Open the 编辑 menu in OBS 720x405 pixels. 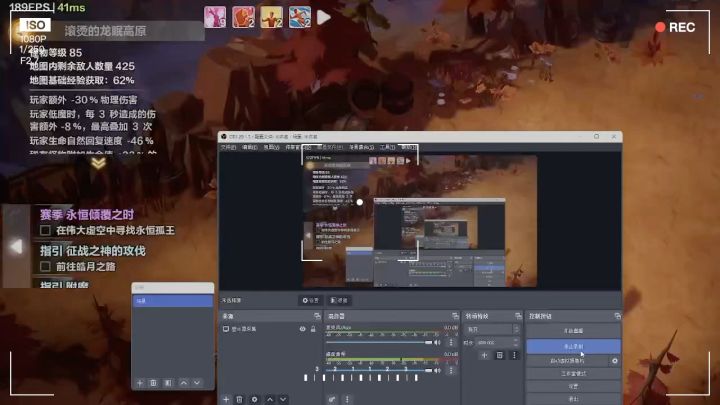coord(250,147)
